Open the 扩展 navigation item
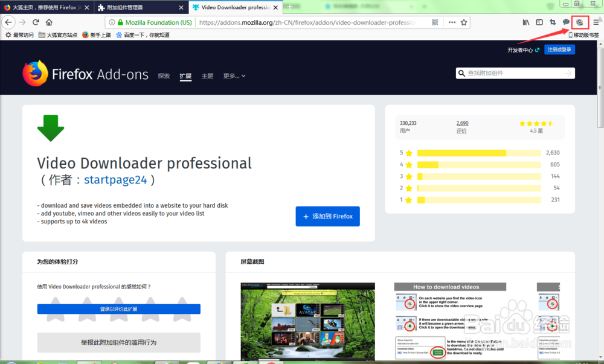 pos(185,76)
